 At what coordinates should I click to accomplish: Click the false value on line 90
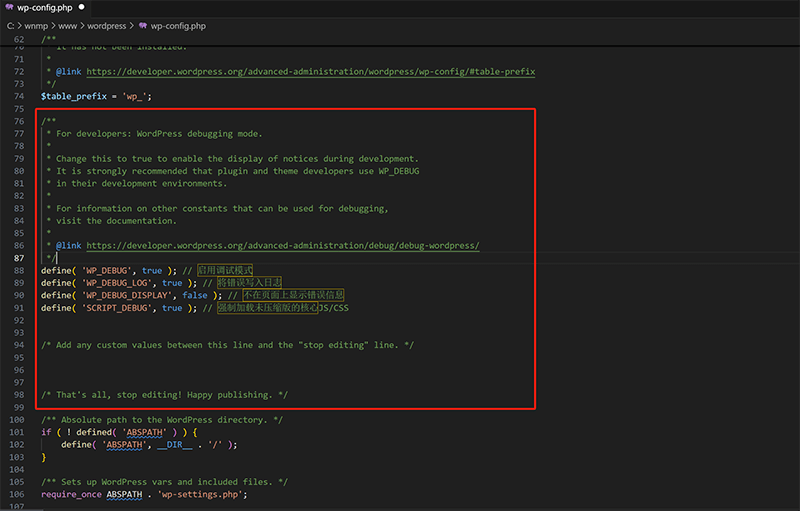click(x=195, y=295)
